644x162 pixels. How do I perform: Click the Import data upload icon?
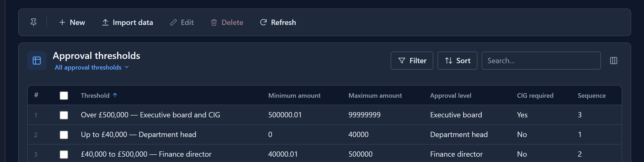click(105, 22)
